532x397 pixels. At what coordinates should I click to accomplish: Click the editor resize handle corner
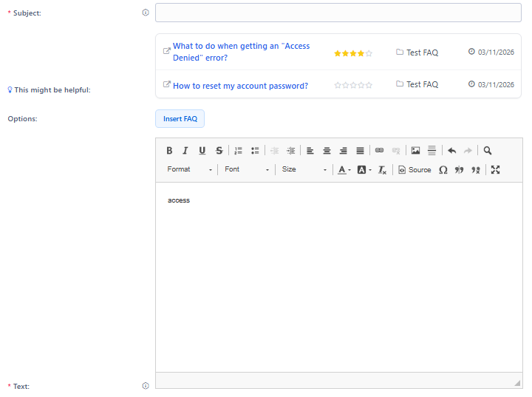click(x=517, y=383)
